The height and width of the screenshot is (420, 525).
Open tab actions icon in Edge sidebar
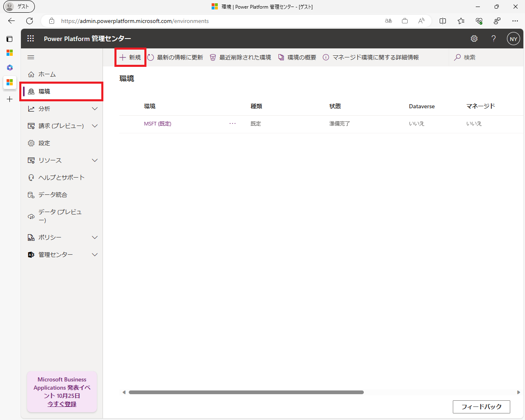(x=9, y=39)
